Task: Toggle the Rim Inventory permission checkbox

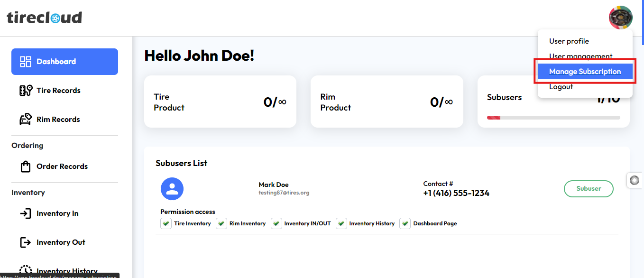Action: (x=221, y=223)
